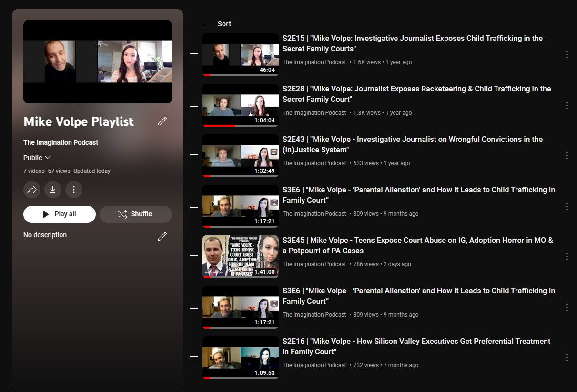Open the S2E16 video thumbnail
577x392 pixels.
point(241,358)
